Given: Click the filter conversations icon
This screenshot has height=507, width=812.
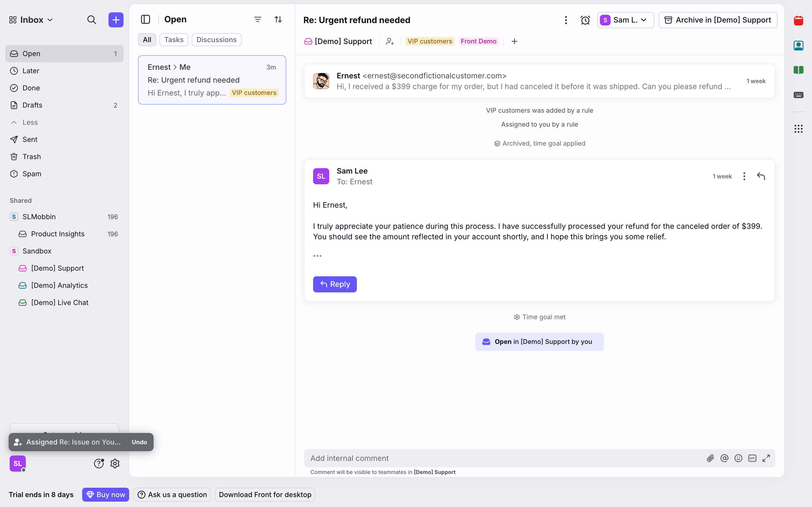Looking at the screenshot, I should 257,19.
